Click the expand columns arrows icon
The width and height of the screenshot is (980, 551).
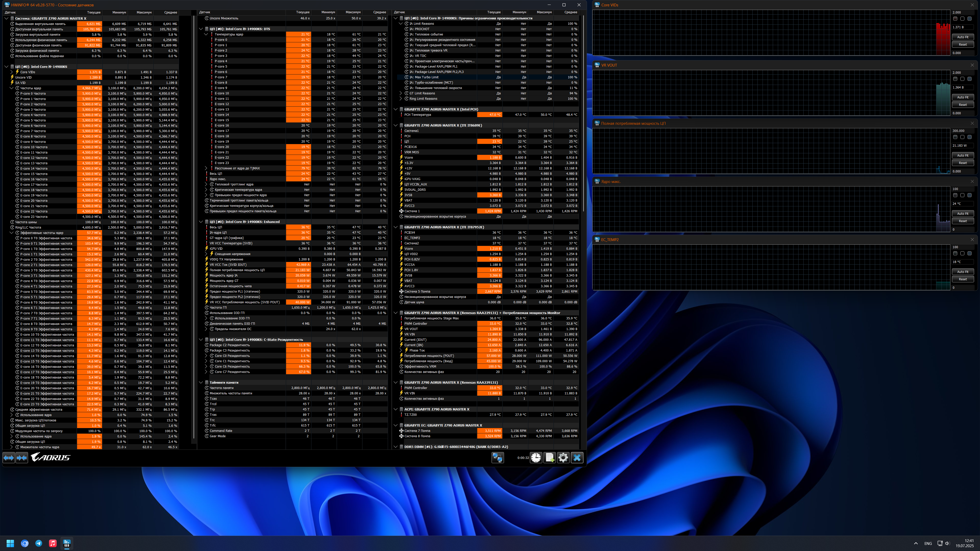tap(9, 457)
